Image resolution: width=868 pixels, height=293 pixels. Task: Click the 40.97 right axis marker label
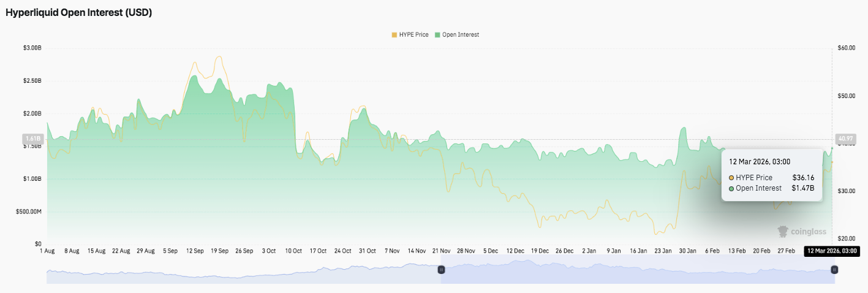(x=845, y=139)
